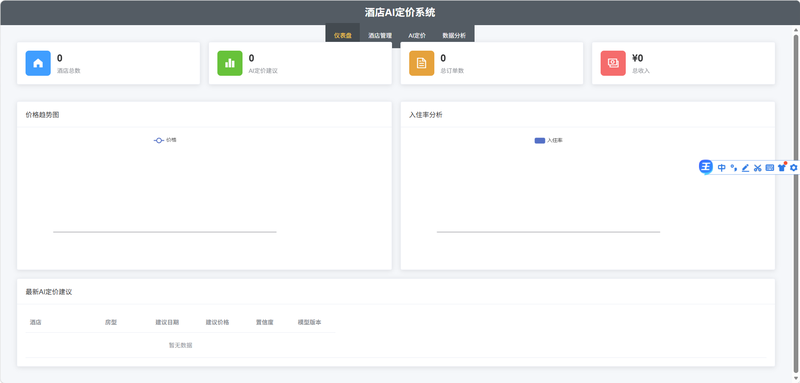Go to the AI定价 tab
This screenshot has width=800, height=383.
tap(417, 36)
